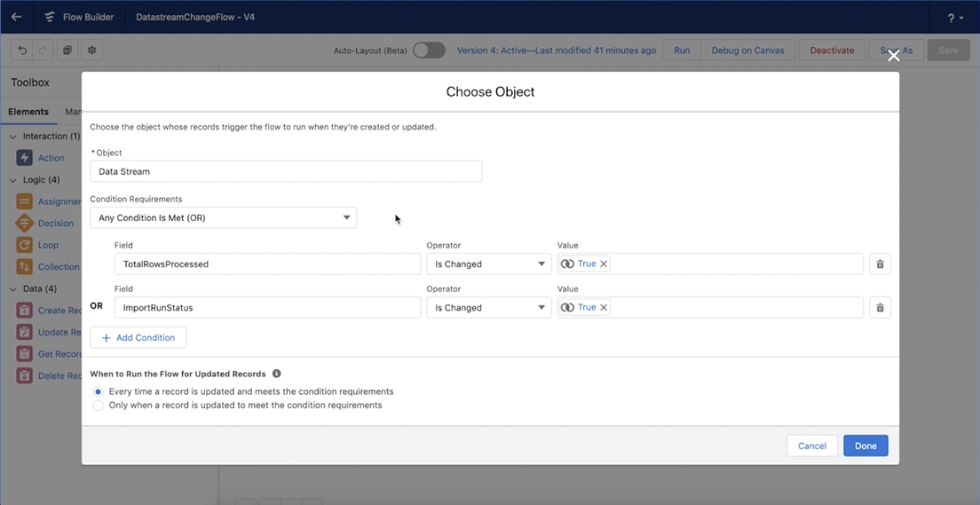Remove True value from ImportRunStatus row
The height and width of the screenshot is (505, 980).
(x=603, y=307)
